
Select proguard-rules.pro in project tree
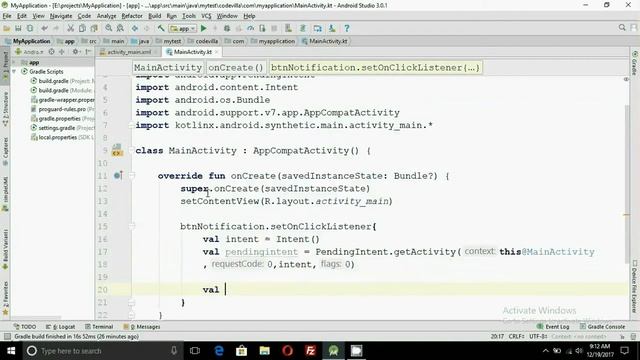[x=62, y=109]
